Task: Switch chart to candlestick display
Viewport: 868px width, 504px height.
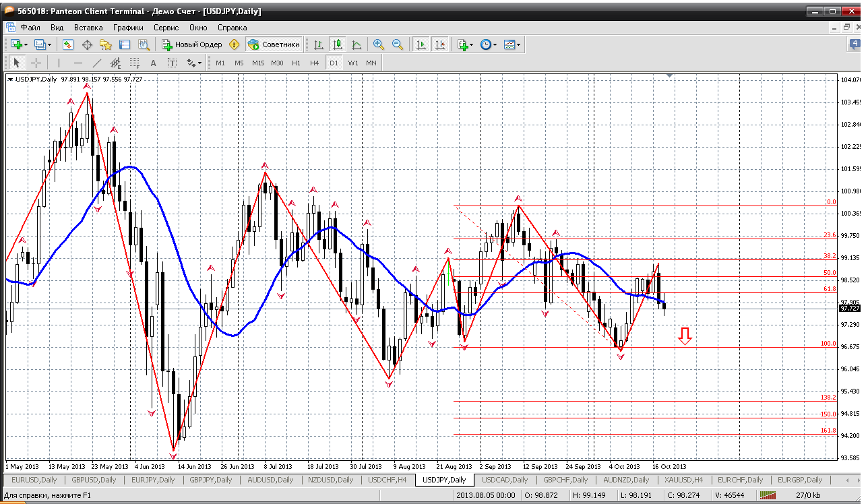Action: 337,44
